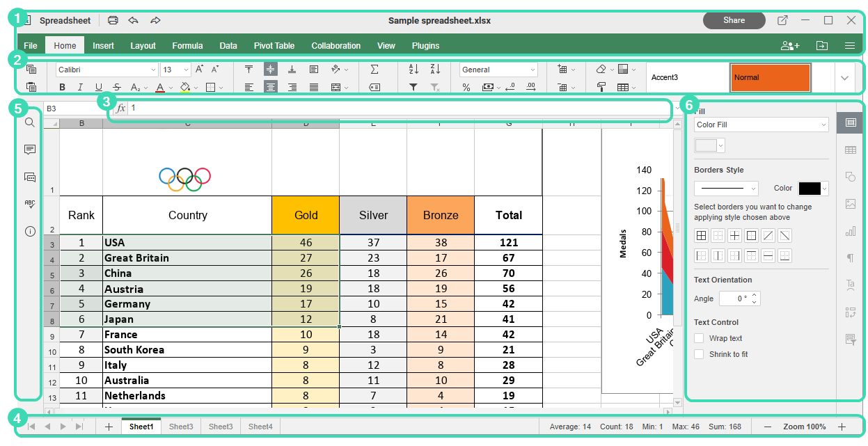Align text to top

pos(248,70)
